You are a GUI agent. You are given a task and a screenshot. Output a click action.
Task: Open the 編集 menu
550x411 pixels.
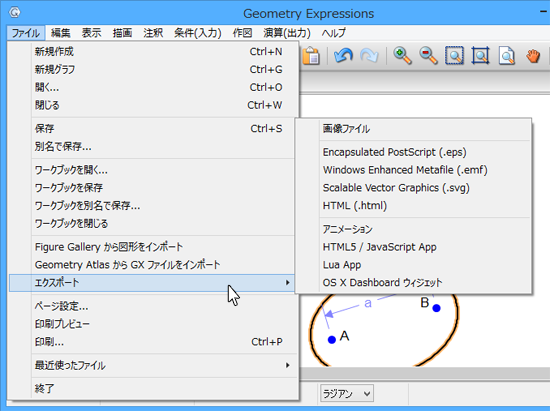60,33
